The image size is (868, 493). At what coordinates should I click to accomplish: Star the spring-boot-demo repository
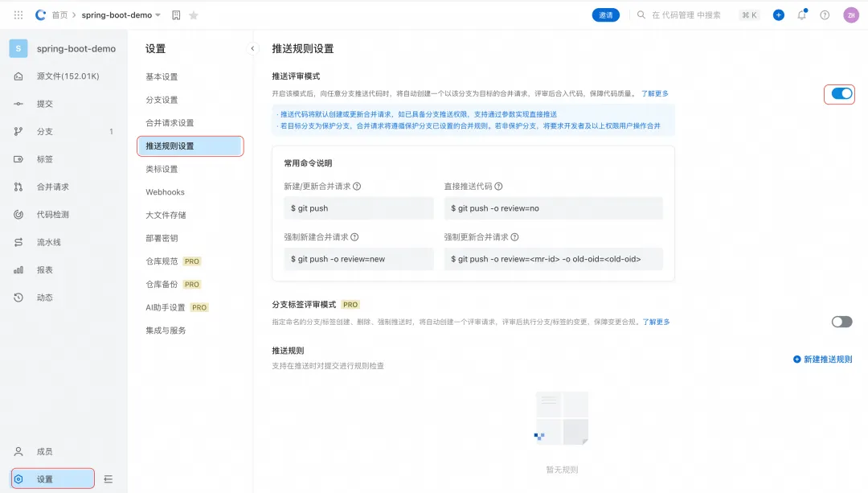coord(193,15)
